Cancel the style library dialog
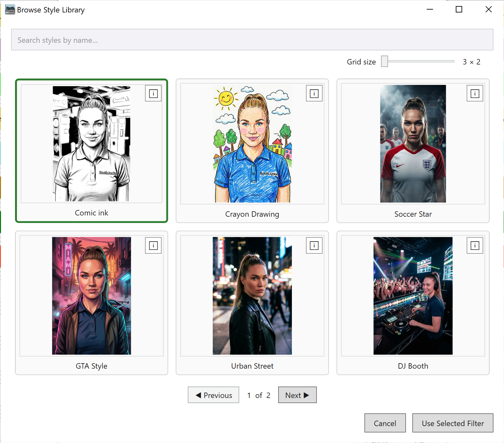Image resolution: width=504 pixels, height=443 pixels. [x=385, y=423]
